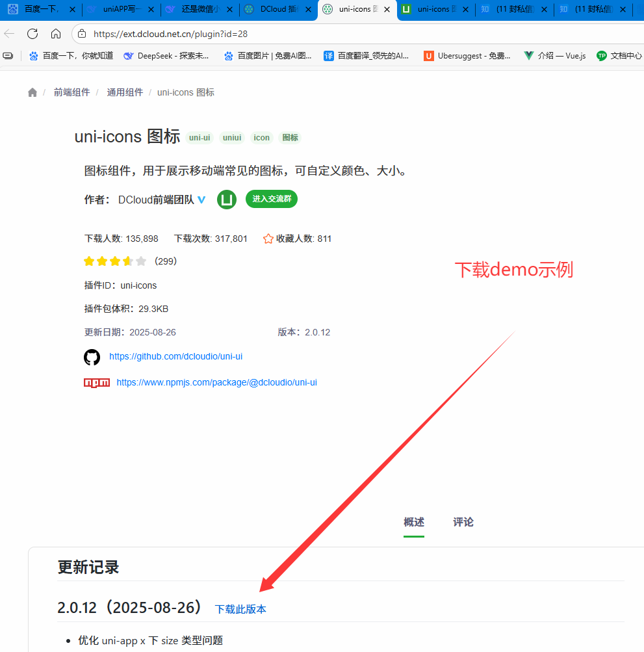
Task: Click the lock site info icon
Action: (x=82, y=34)
